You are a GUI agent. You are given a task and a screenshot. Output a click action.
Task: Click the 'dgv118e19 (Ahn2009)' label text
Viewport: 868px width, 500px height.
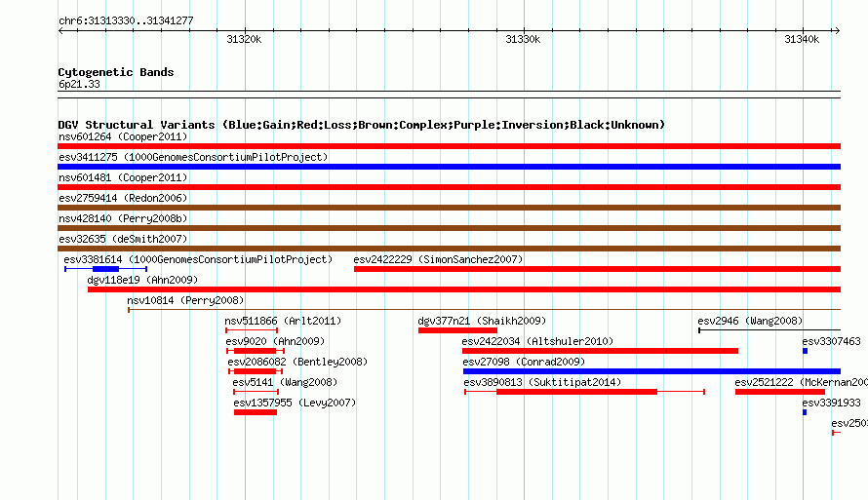[x=142, y=280]
